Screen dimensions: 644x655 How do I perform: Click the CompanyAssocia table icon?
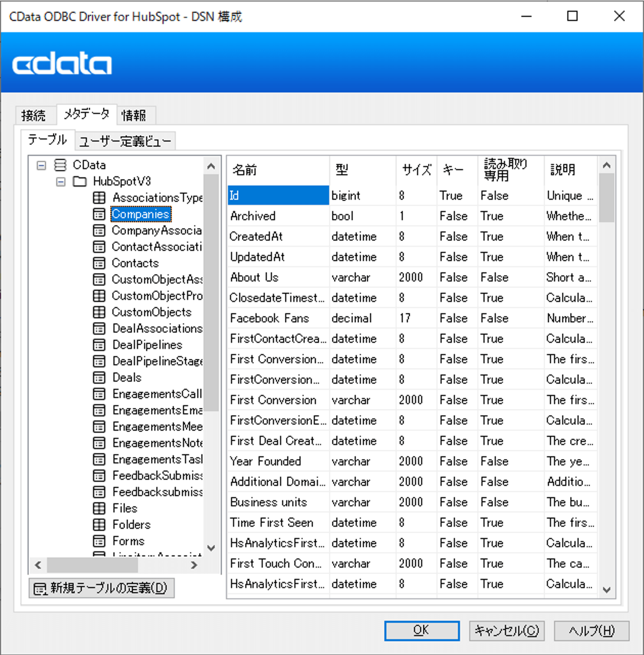tap(99, 230)
